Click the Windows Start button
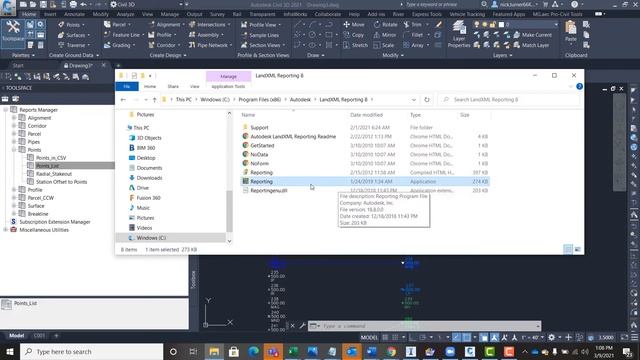 click(9, 351)
